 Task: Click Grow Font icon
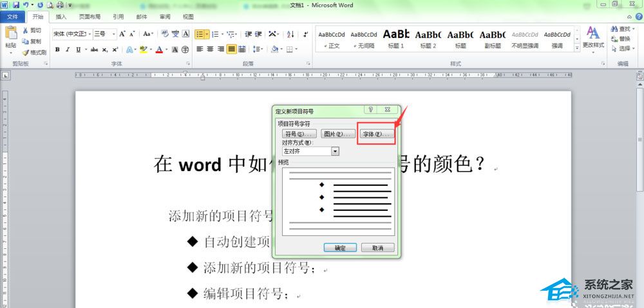coord(122,34)
